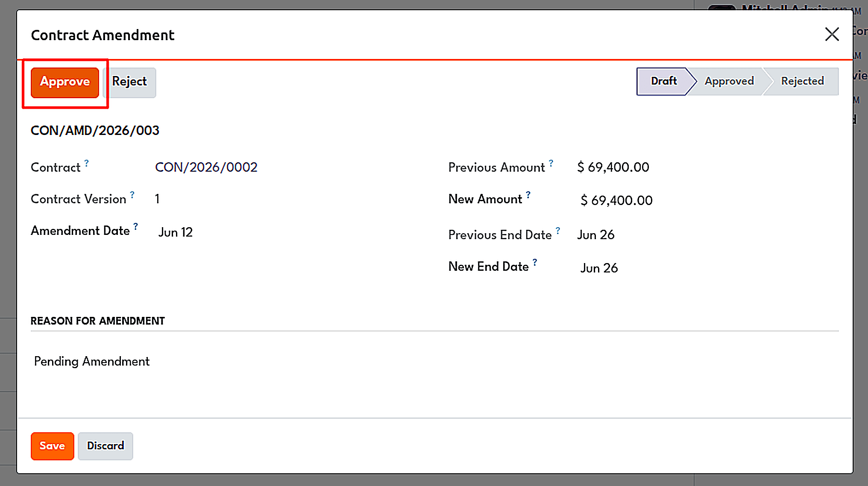The height and width of the screenshot is (486, 868).
Task: Approve the contract amendment
Action: pyautogui.click(x=65, y=82)
